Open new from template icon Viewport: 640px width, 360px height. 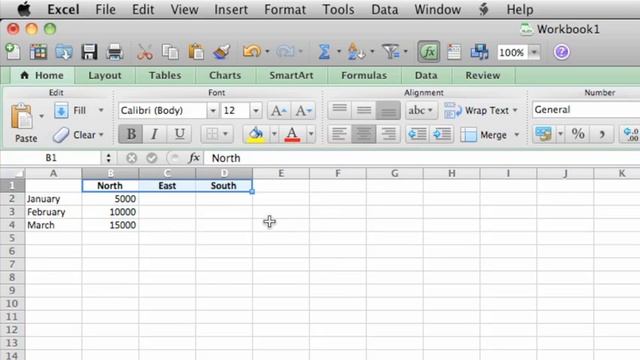click(38, 52)
